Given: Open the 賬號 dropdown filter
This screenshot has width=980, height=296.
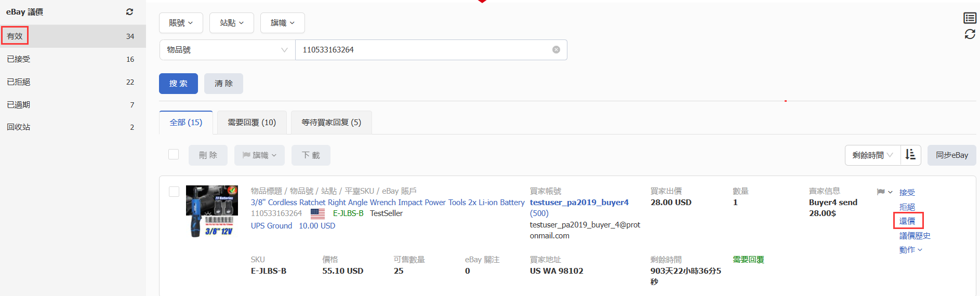Looking at the screenshot, I should pyautogui.click(x=181, y=23).
